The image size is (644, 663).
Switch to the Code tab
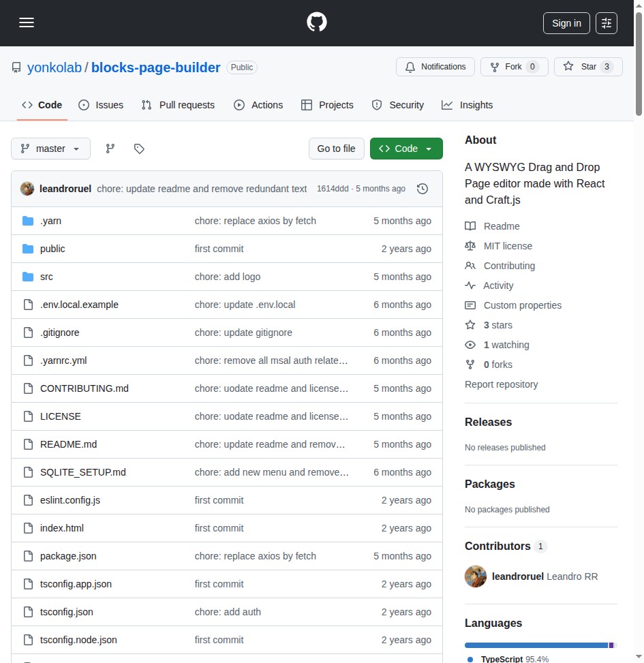(x=42, y=105)
